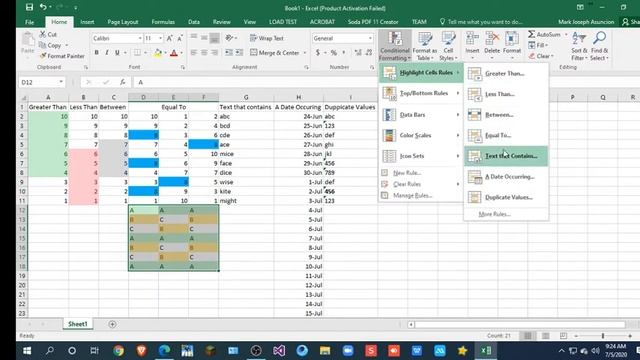640x360 pixels.
Task: Open Conditional Formatting dropdown
Action: (395, 46)
